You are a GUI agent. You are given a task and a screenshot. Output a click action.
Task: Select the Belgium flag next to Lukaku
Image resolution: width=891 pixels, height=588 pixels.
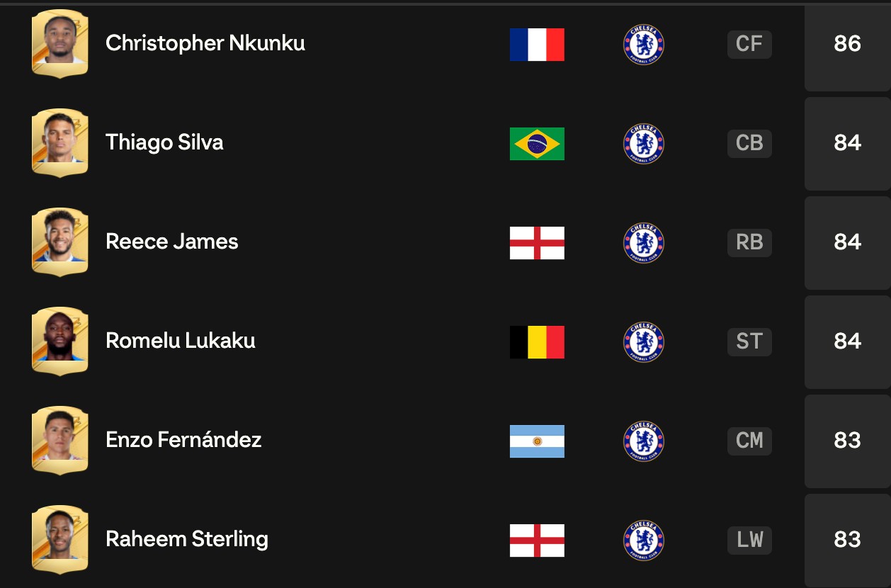pyautogui.click(x=537, y=342)
